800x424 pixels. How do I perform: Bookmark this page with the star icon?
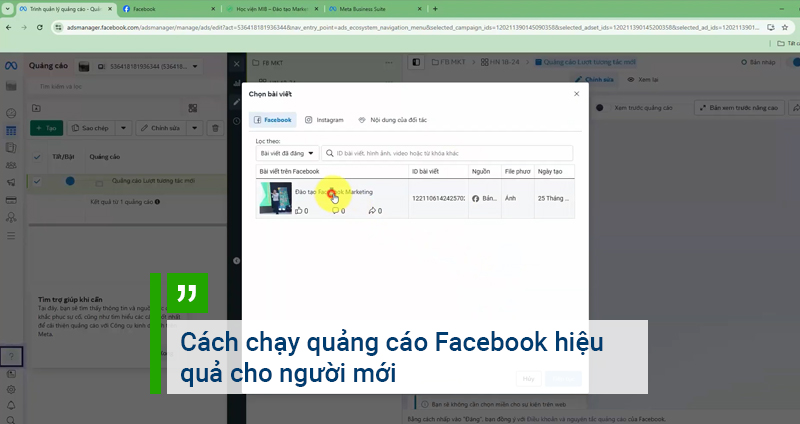(x=785, y=28)
